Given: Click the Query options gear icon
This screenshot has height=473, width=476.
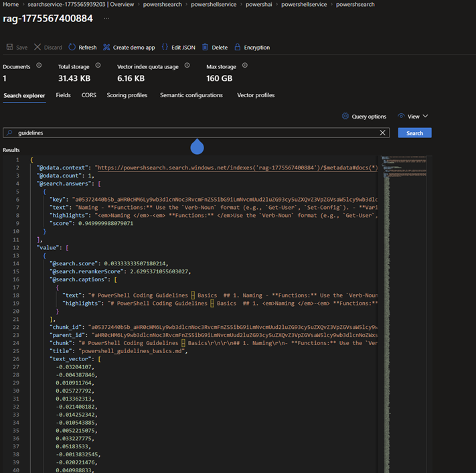Looking at the screenshot, I should (x=345, y=117).
